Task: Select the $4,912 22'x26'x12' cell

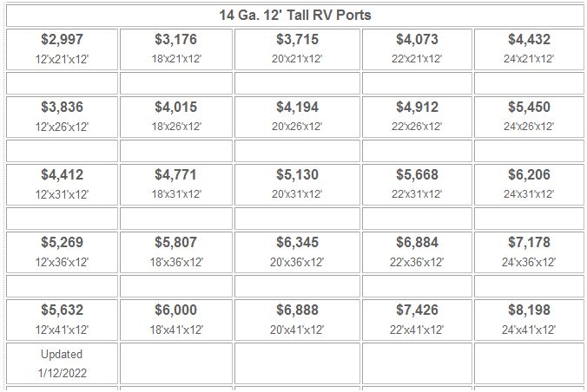Action: (417, 117)
